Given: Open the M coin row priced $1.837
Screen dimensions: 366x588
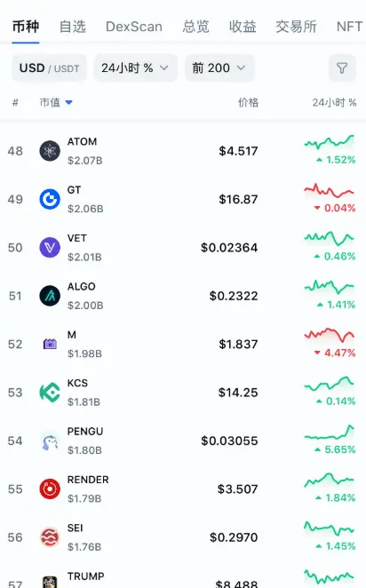Looking at the screenshot, I should 183,344.
